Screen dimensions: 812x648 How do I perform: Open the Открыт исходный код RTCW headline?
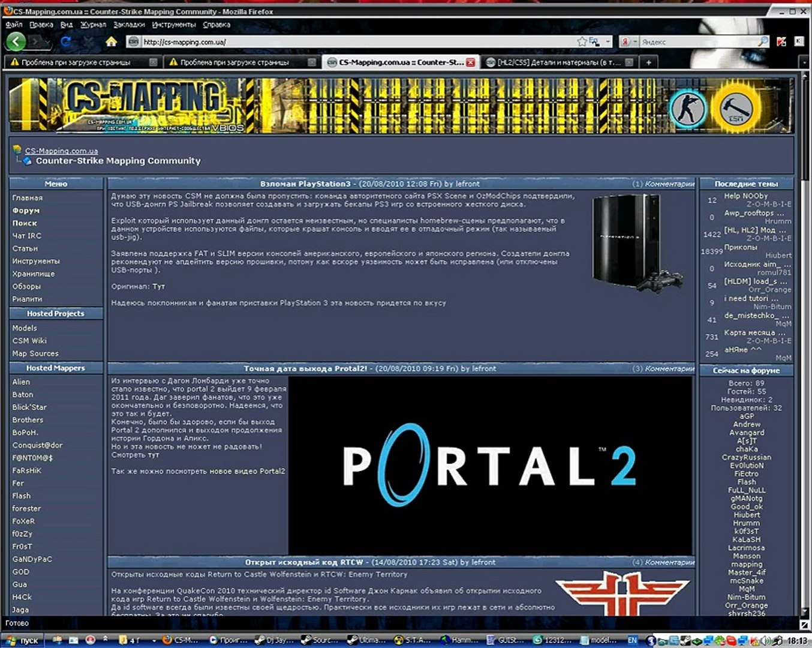(304, 562)
